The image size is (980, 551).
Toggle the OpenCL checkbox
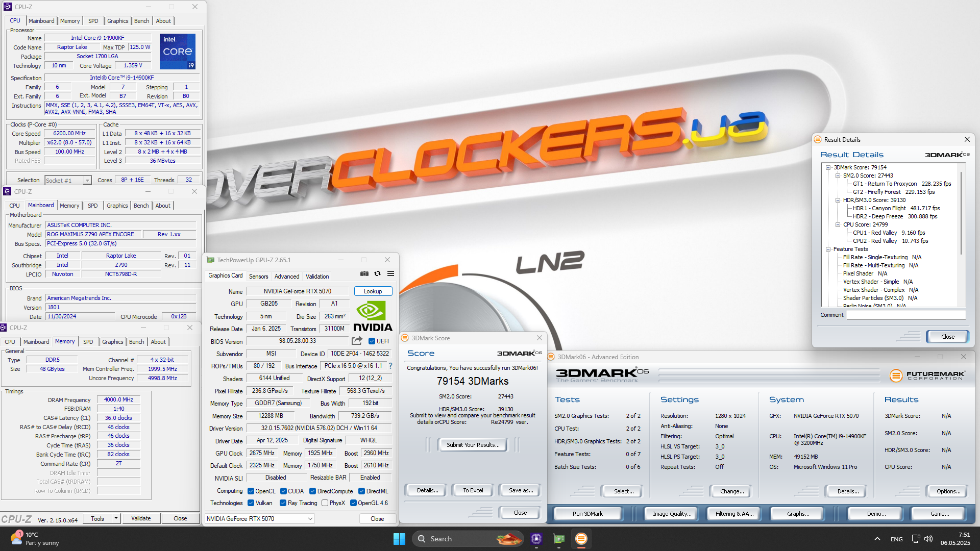251,491
